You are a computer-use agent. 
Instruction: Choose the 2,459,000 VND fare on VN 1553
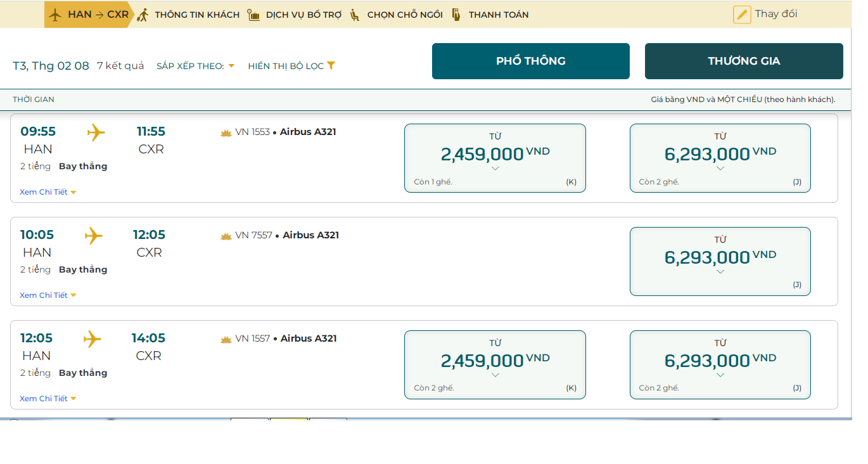[495, 157]
